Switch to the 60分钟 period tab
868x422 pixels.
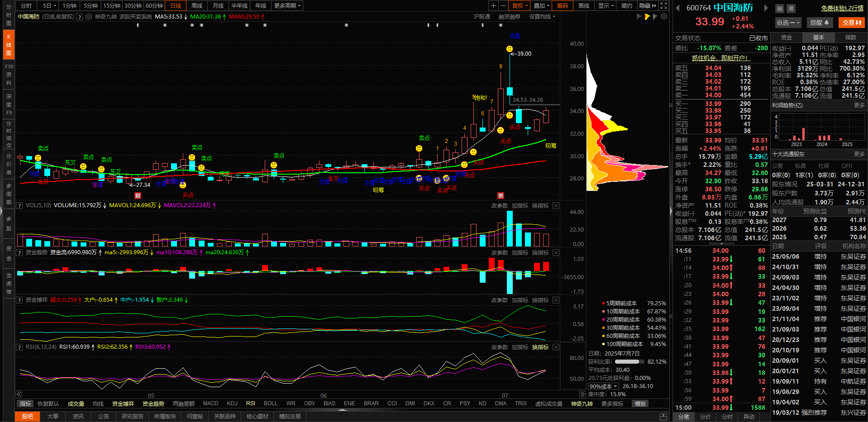coord(154,6)
